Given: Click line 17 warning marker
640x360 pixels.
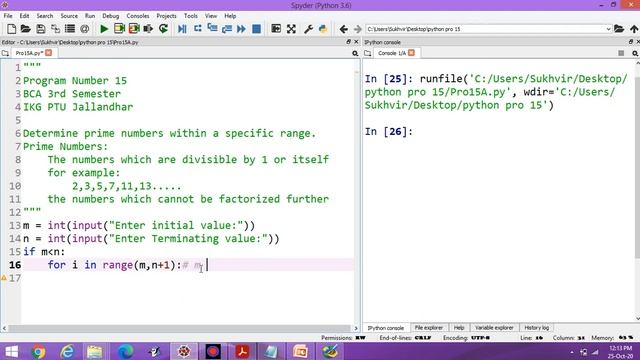Looking at the screenshot, I should pos(4,278).
